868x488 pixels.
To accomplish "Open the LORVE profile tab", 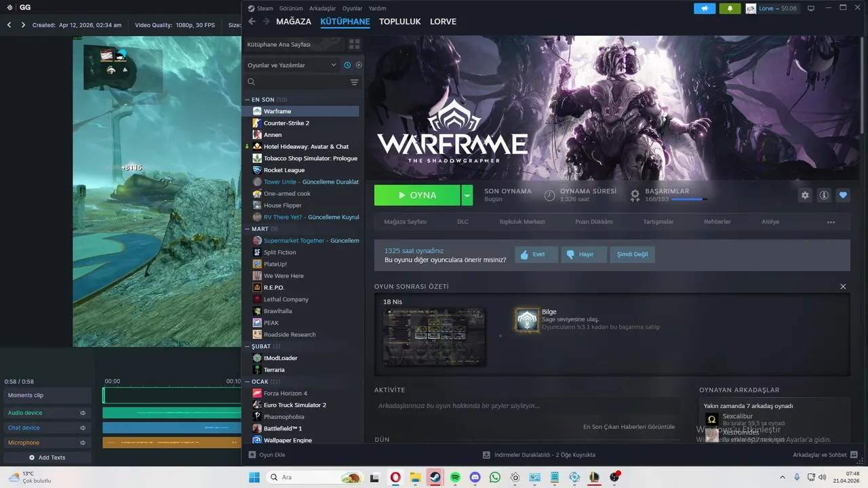I will point(443,22).
